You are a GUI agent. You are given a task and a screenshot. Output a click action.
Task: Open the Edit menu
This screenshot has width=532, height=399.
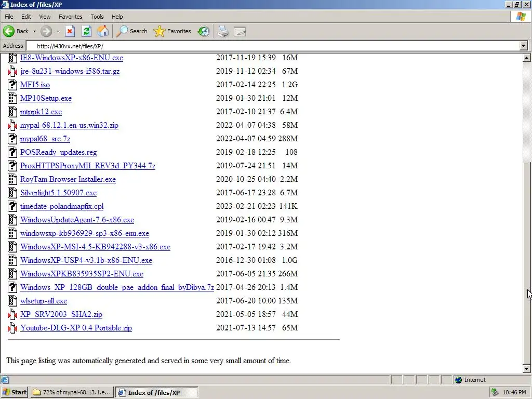[26, 17]
